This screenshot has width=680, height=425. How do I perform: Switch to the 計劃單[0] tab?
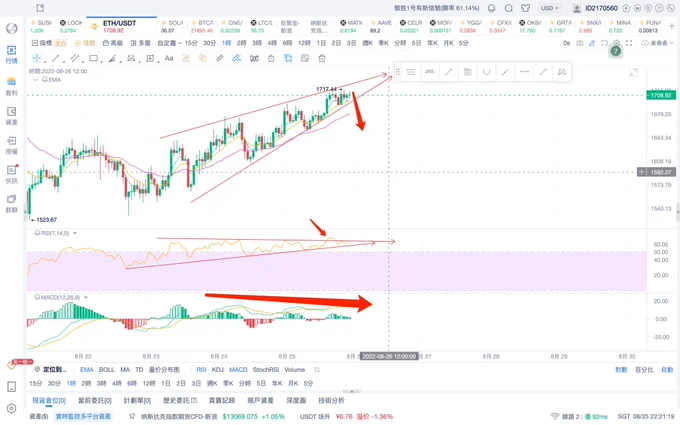tap(137, 400)
